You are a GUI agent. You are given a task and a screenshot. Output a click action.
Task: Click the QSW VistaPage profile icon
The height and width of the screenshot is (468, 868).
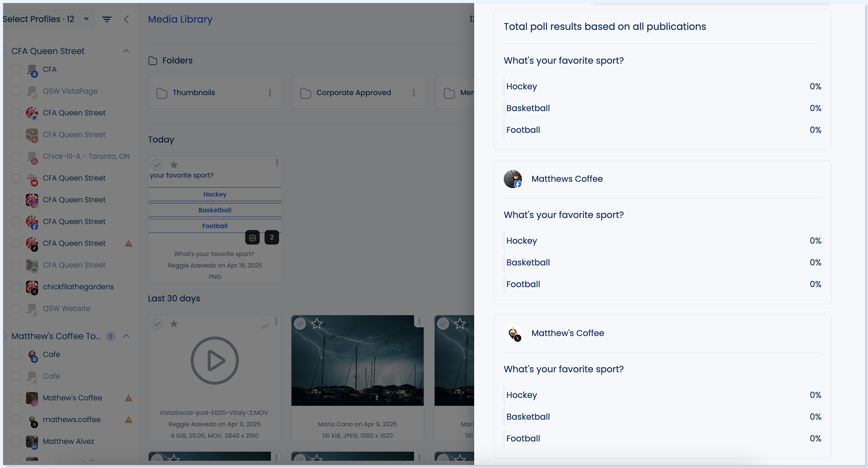point(32,92)
